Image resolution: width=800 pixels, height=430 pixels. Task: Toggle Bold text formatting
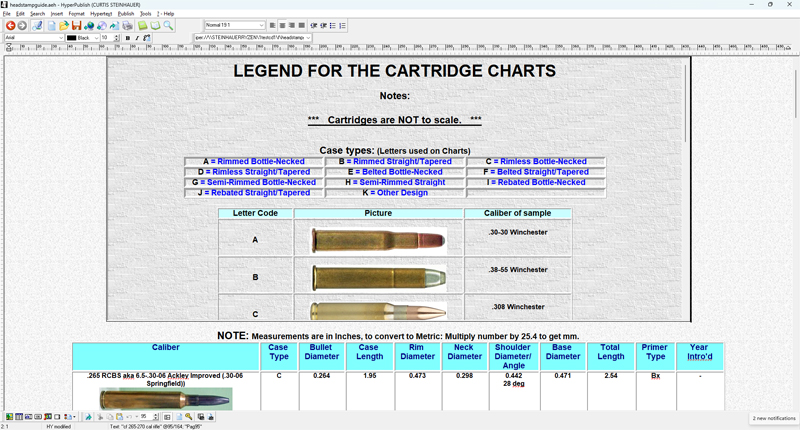(x=128, y=38)
